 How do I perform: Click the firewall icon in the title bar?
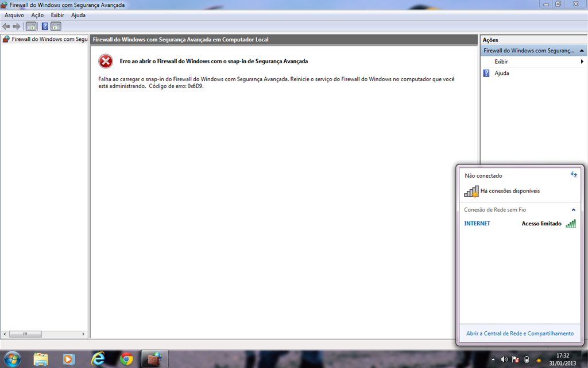pos(4,5)
